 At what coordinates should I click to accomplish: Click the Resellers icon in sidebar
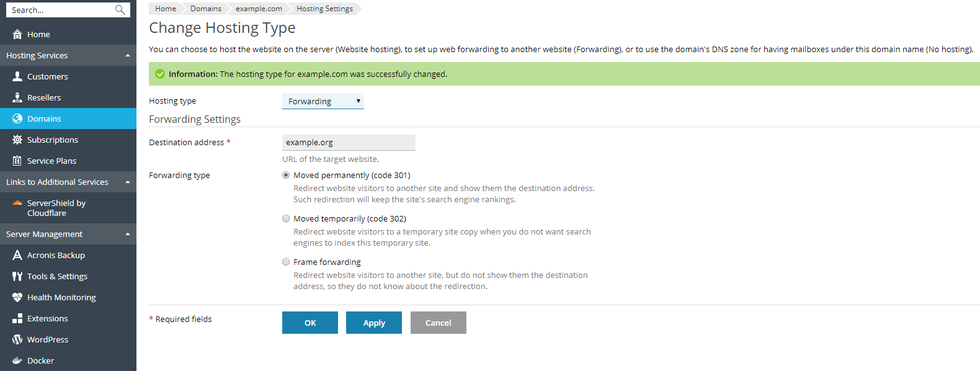coord(17,97)
